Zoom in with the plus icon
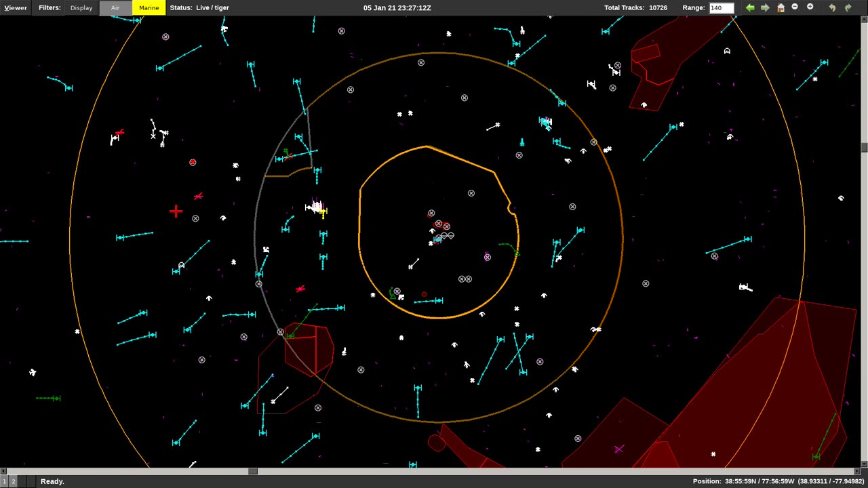Image resolution: width=868 pixels, height=488 pixels. pos(810,7)
